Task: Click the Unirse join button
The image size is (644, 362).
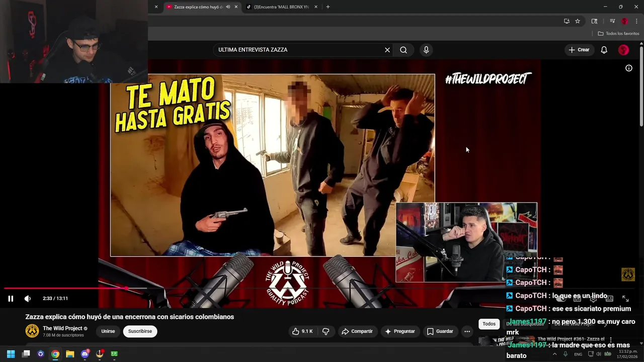Action: click(x=108, y=331)
